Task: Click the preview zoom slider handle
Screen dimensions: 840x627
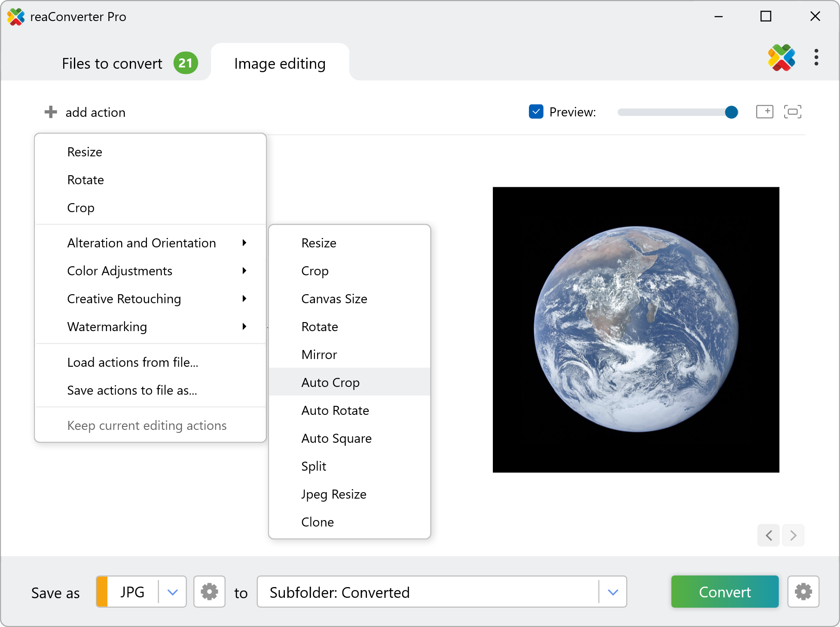Action: [731, 112]
